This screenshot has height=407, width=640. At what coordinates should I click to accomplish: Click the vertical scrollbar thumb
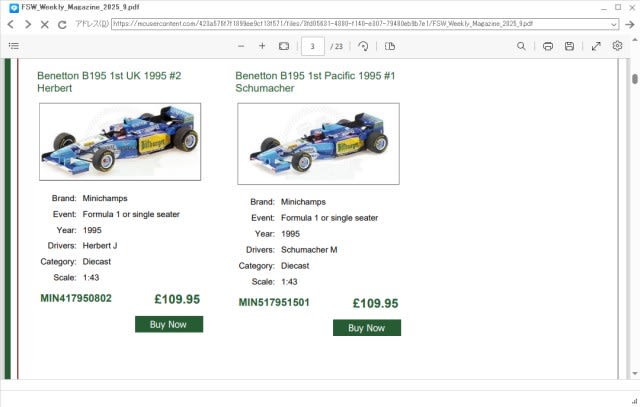coord(635,79)
